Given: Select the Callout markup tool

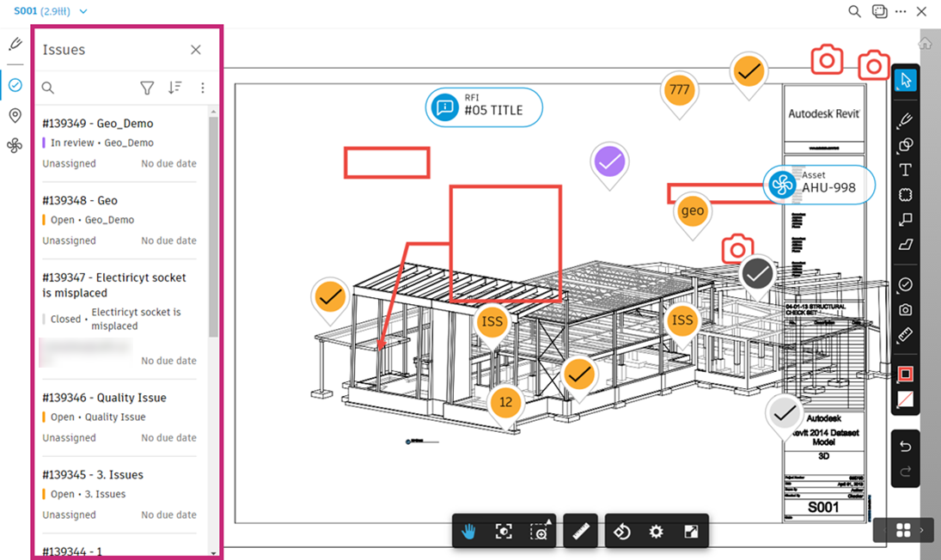Looking at the screenshot, I should coord(906,219).
